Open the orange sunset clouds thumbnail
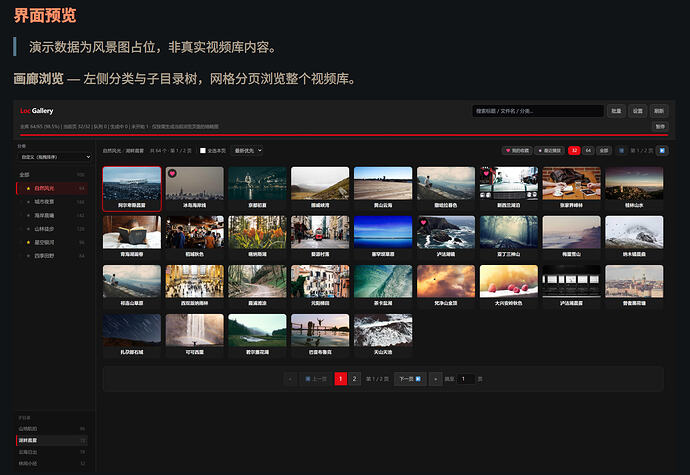The height and width of the screenshot is (475, 690). tap(446, 287)
